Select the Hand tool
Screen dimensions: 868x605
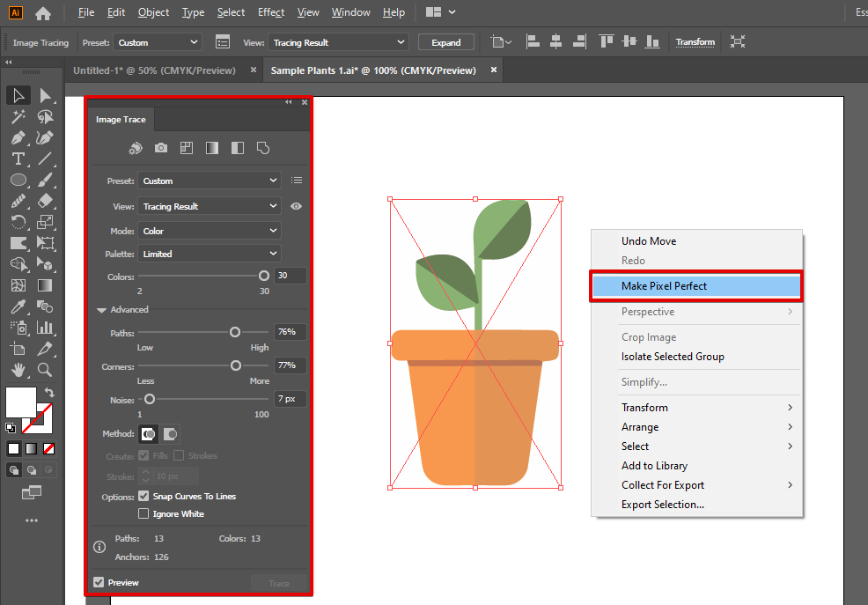point(18,370)
